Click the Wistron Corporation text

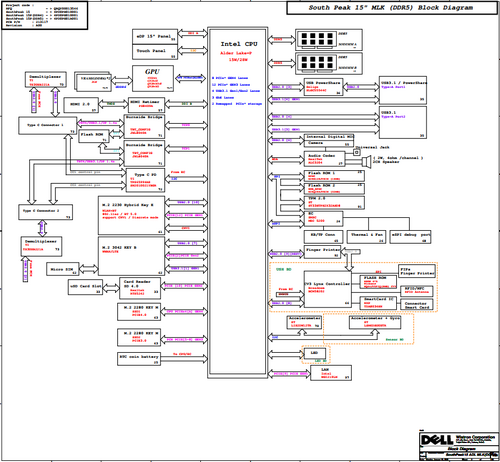pos(475,437)
